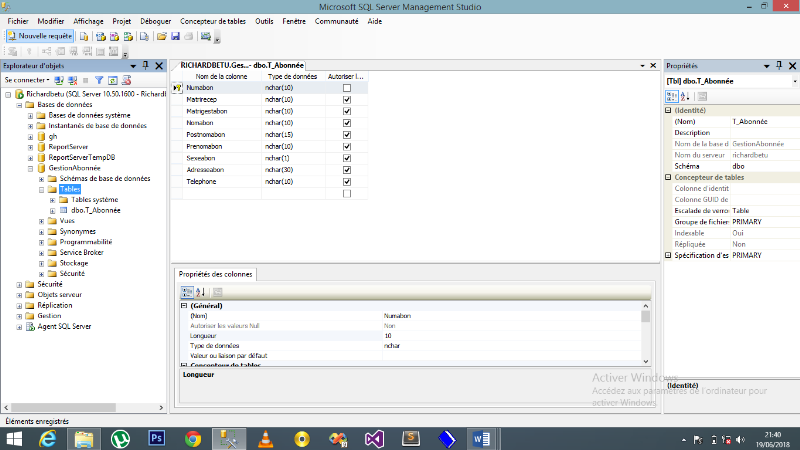Open the Se connecter dropdown
The width and height of the screenshot is (800, 450).
26,79
